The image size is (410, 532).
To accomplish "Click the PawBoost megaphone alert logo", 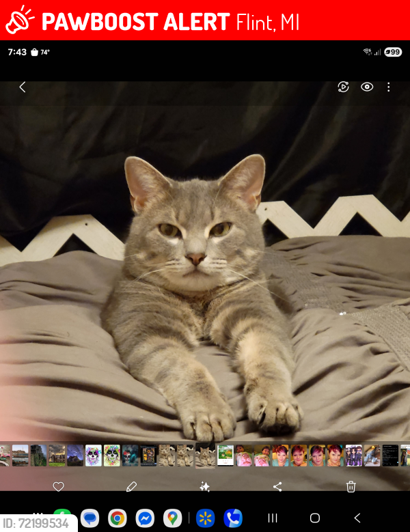I will [20, 20].
